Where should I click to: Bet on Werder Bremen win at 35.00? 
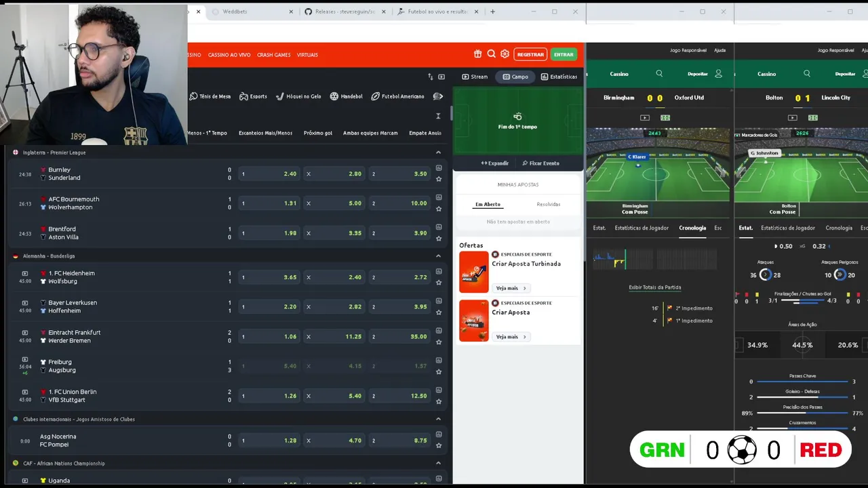[399, 336]
